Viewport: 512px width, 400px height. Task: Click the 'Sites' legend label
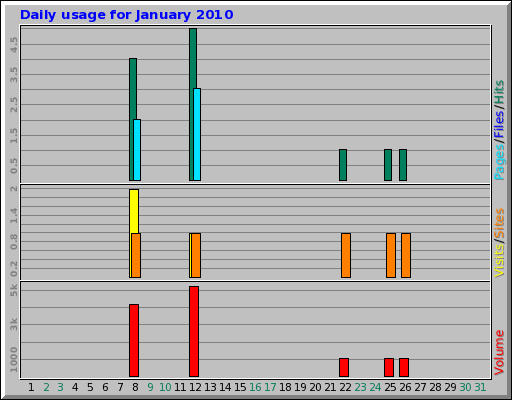[x=499, y=223]
